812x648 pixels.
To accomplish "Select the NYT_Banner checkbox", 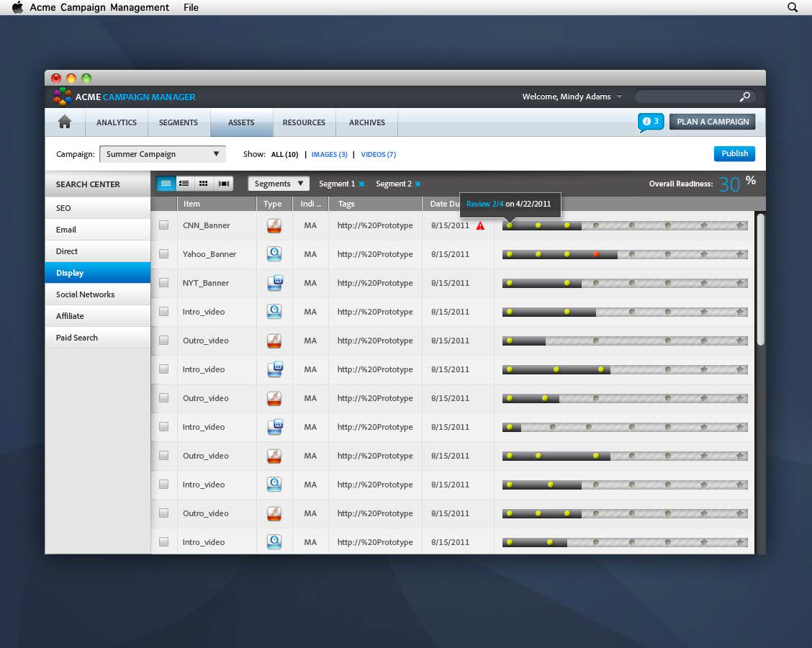I will (163, 282).
